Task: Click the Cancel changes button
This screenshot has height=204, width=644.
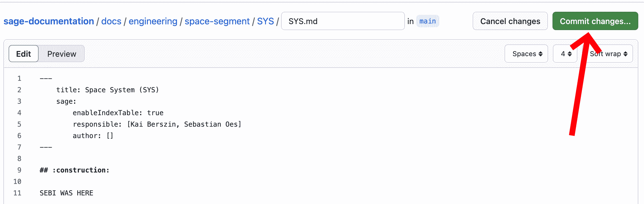Action: click(510, 21)
